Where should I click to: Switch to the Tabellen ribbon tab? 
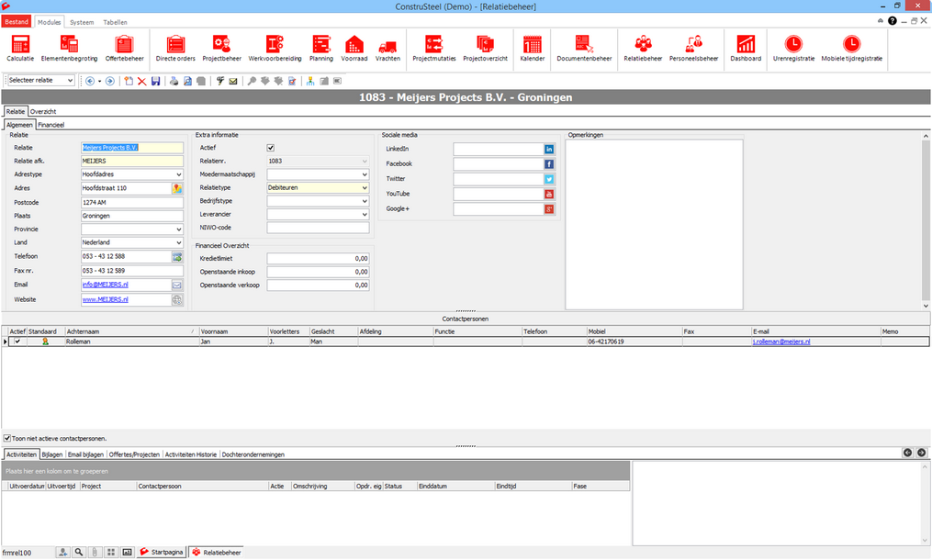point(115,23)
